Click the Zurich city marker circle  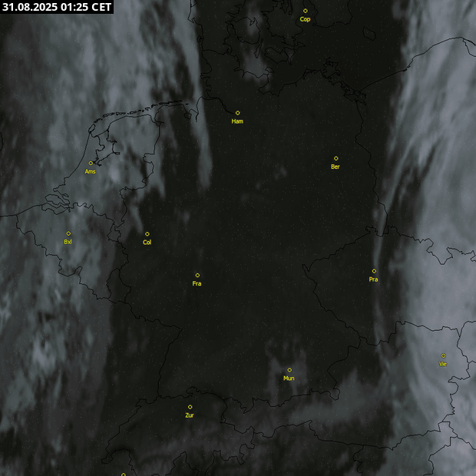[190, 407]
